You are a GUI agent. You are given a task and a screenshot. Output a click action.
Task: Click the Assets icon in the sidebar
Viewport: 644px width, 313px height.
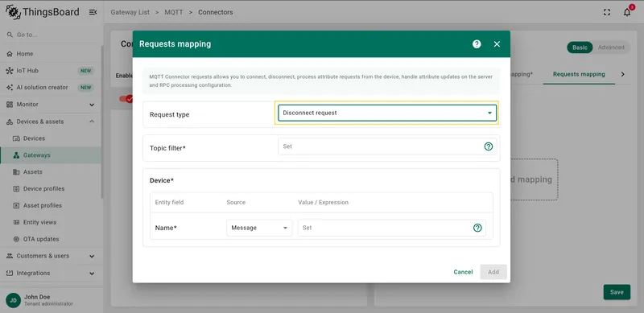(16, 172)
